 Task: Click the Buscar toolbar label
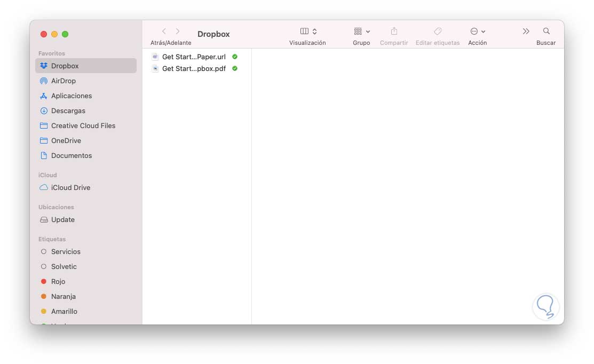coord(546,43)
